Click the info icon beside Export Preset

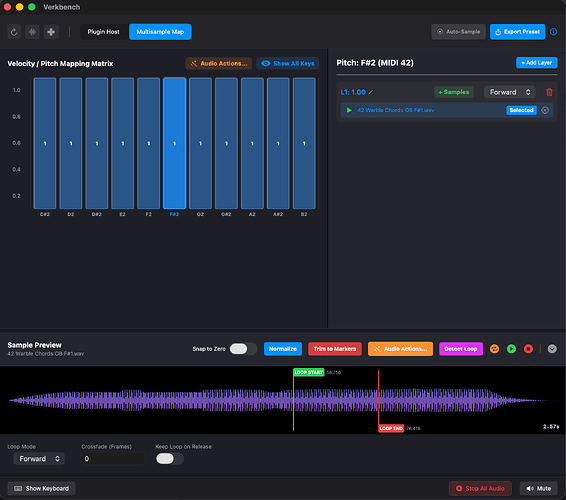coord(553,32)
